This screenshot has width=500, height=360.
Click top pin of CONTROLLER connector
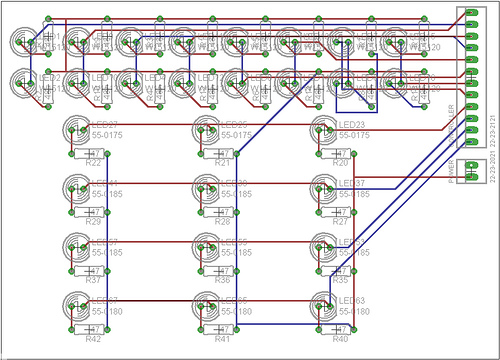(x=471, y=13)
